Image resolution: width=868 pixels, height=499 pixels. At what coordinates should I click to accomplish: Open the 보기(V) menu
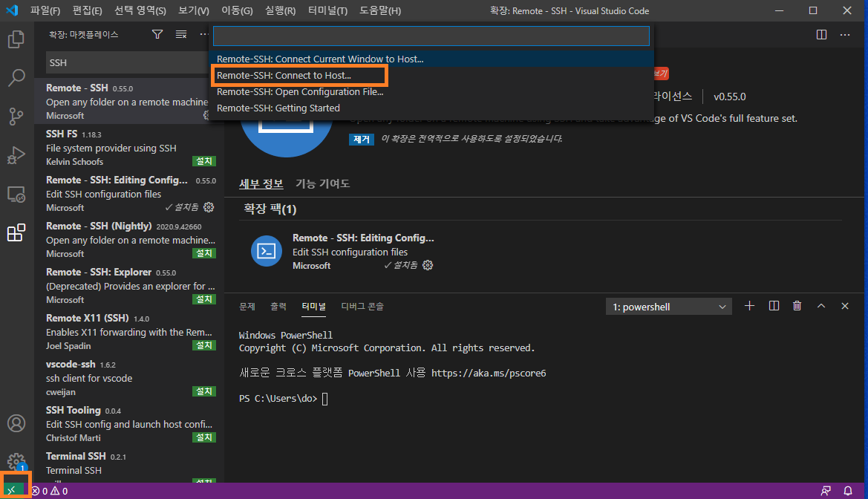(x=194, y=10)
